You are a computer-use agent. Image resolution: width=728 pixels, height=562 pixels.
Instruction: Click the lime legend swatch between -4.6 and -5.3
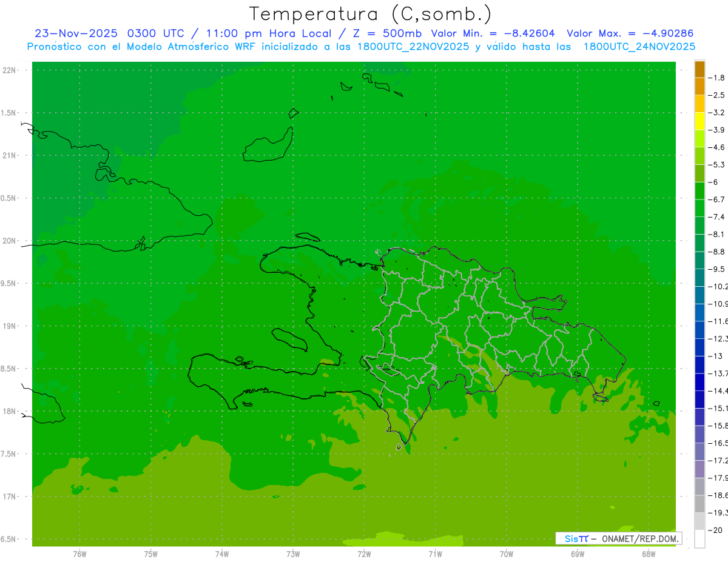(699, 156)
